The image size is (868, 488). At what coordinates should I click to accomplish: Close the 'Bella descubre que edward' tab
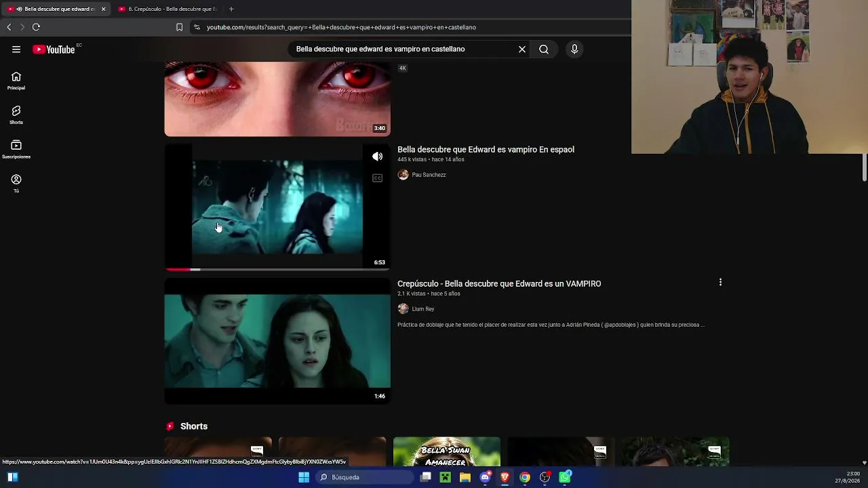pyautogui.click(x=103, y=9)
